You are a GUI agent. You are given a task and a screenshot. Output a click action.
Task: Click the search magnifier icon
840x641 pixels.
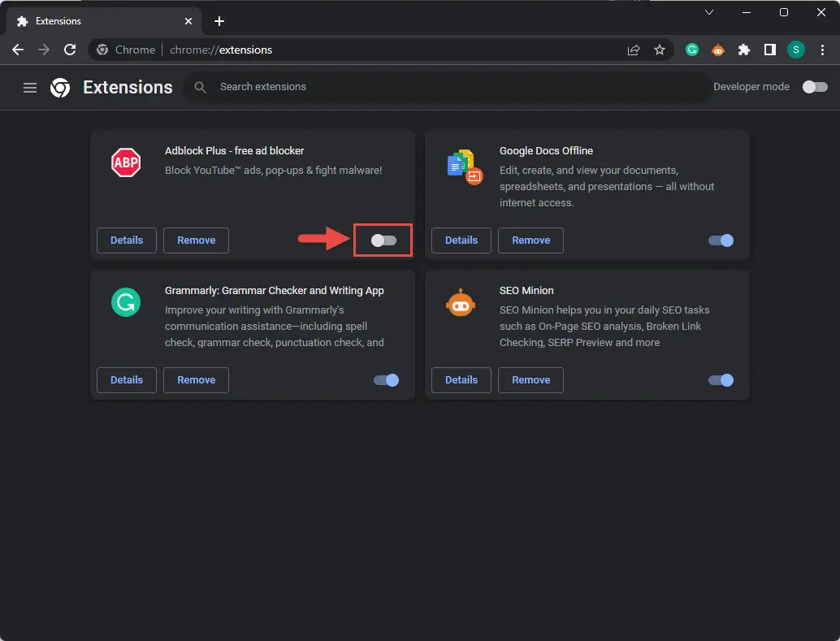(x=200, y=87)
